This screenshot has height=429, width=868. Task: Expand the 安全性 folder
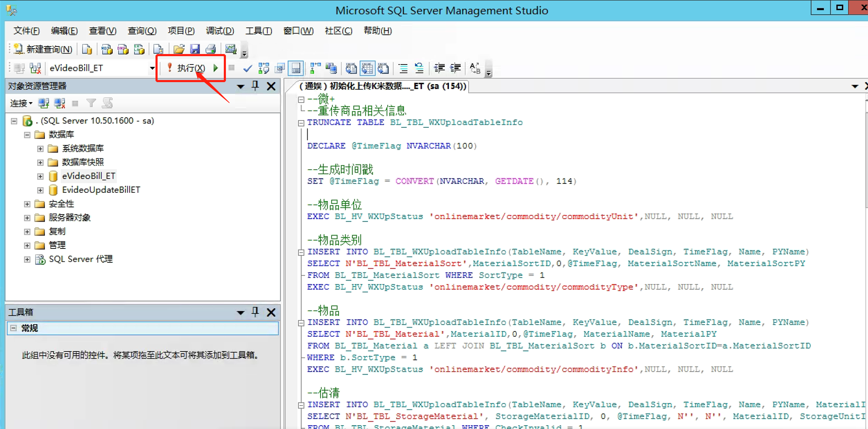27,204
